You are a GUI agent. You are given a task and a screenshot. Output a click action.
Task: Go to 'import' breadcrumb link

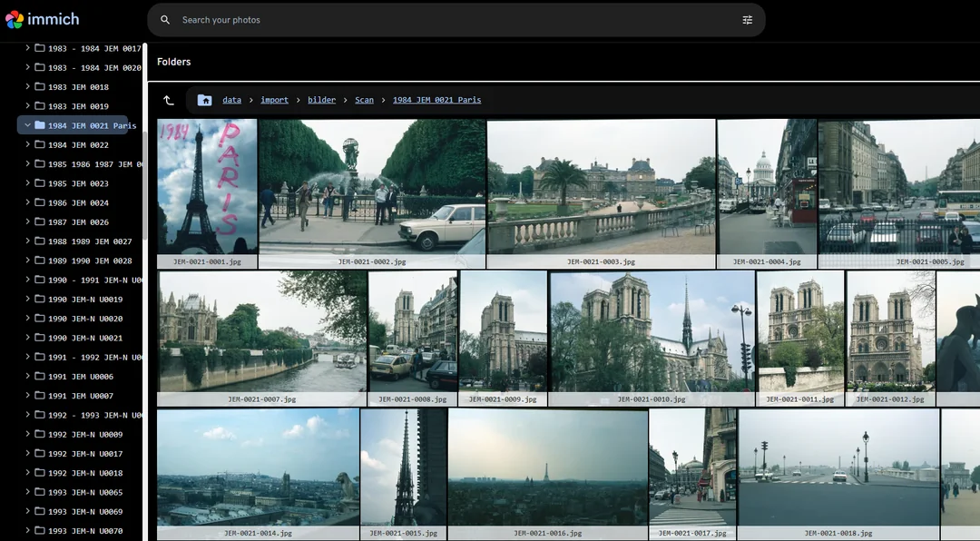coord(274,100)
